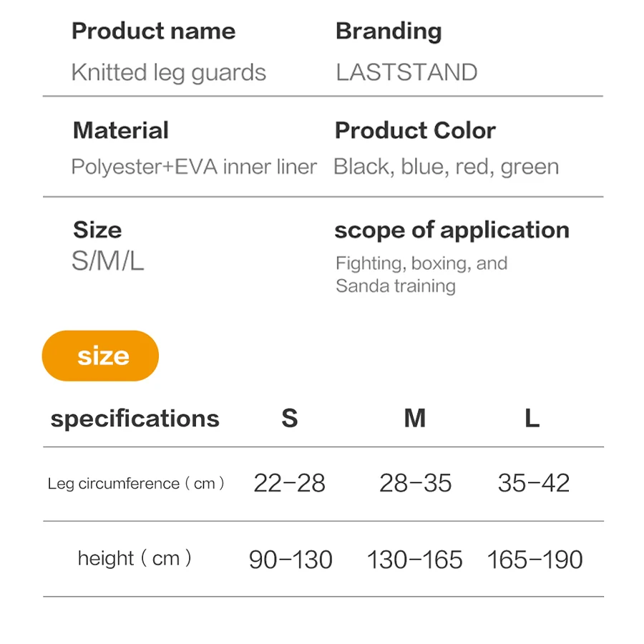
Task: Select the Polyester+EVA inner liner text
Action: click(194, 167)
